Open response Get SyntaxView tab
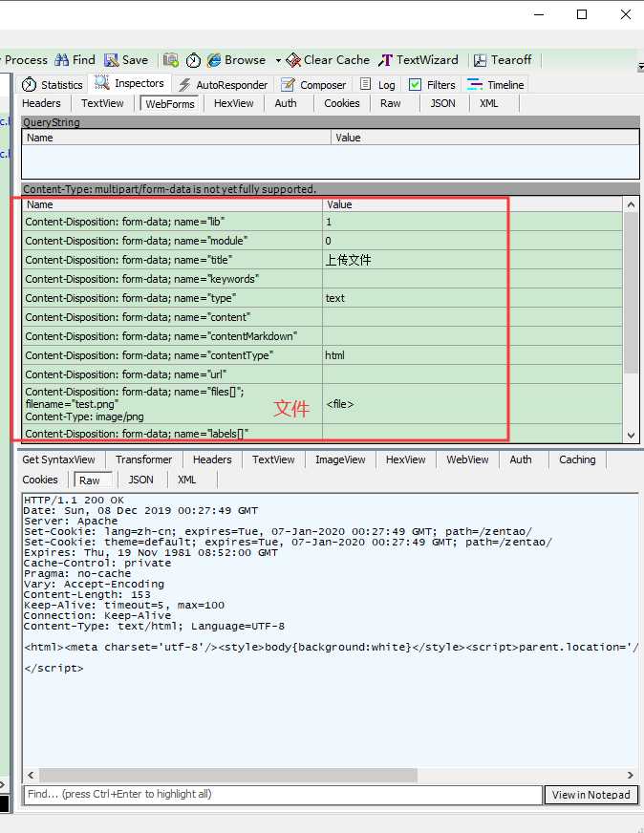 click(x=58, y=459)
